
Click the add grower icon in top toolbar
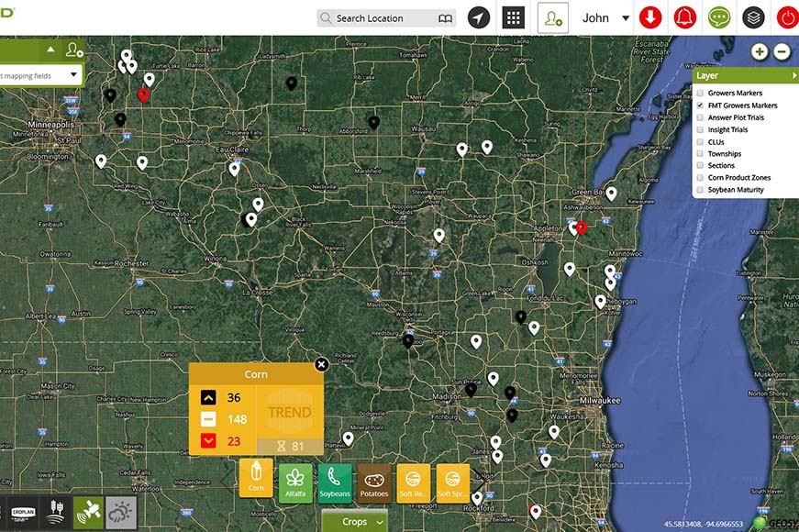click(x=552, y=17)
